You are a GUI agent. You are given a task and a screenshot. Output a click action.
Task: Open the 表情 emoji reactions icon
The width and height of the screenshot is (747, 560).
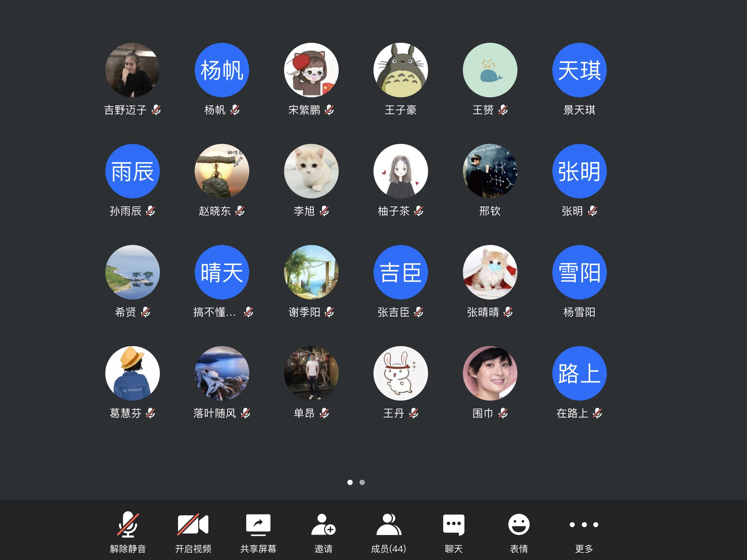pyautogui.click(x=519, y=525)
